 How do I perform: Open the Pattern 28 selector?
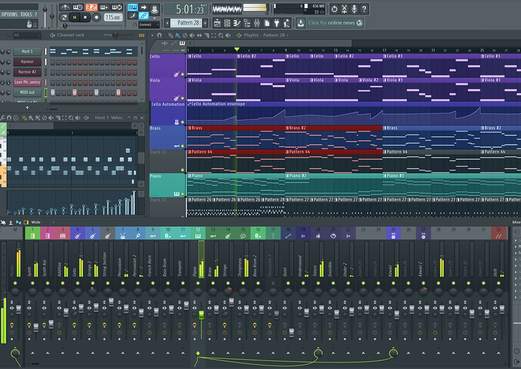pyautogui.click(x=187, y=23)
